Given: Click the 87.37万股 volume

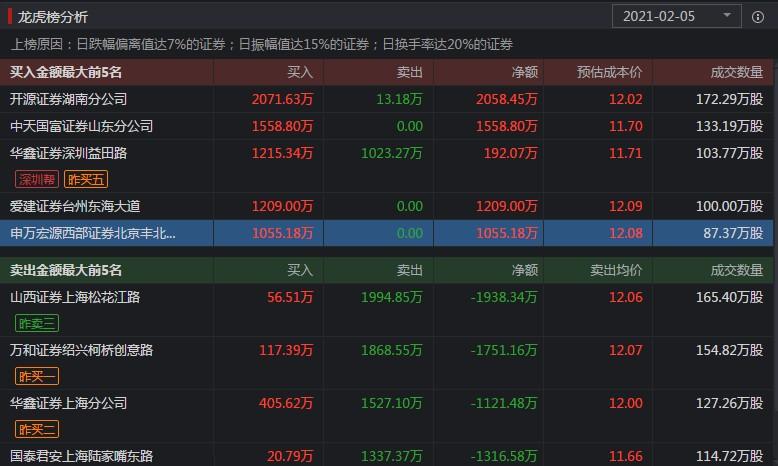Looking at the screenshot, I should coord(733,233).
